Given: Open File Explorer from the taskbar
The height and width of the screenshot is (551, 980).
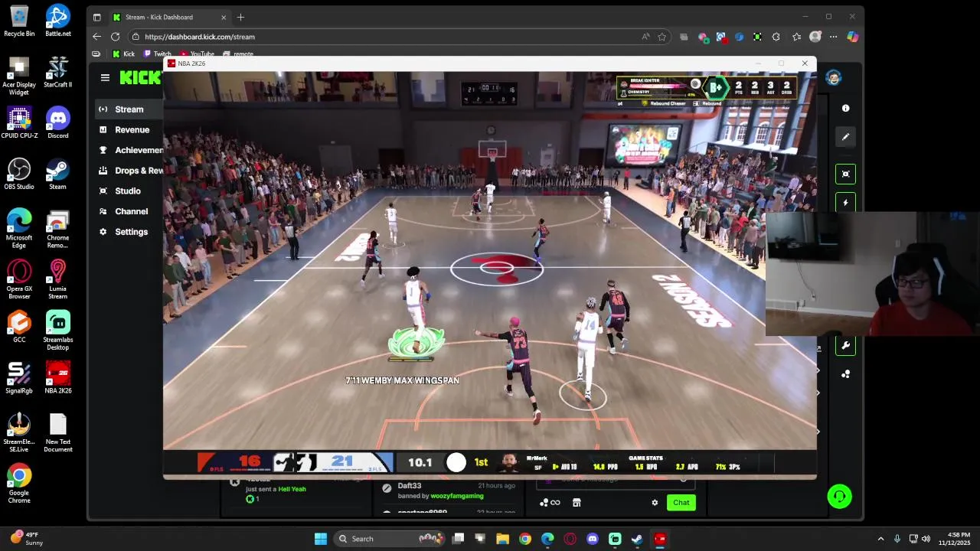Looking at the screenshot, I should tap(502, 539).
